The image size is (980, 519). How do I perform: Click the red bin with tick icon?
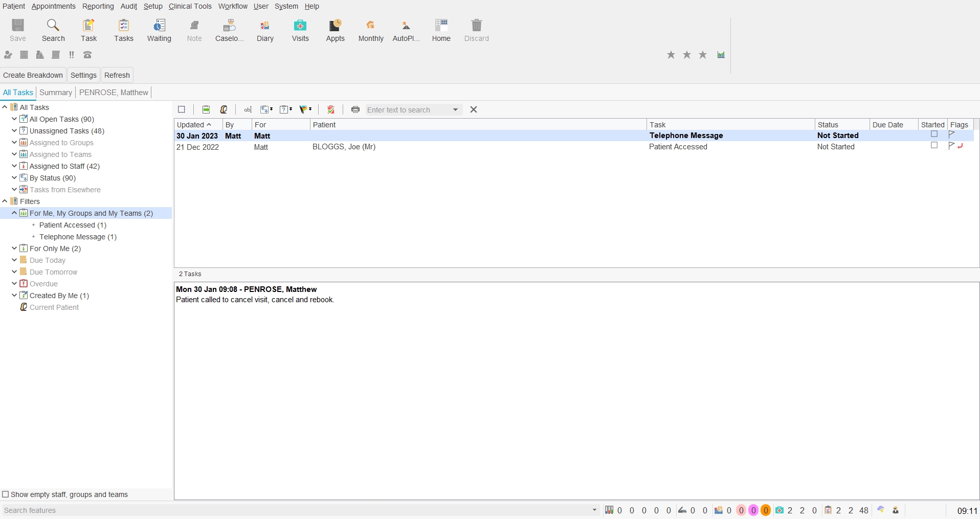[x=331, y=109]
